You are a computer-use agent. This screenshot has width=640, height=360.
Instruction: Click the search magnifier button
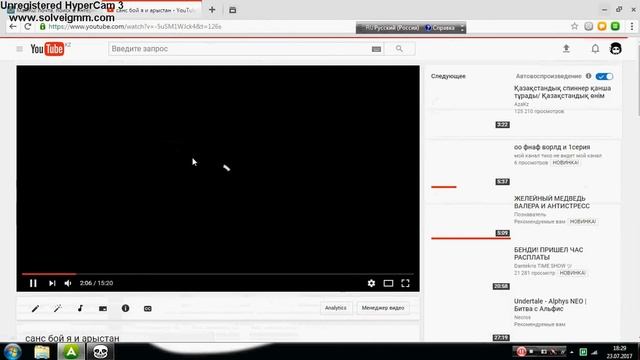(399, 49)
